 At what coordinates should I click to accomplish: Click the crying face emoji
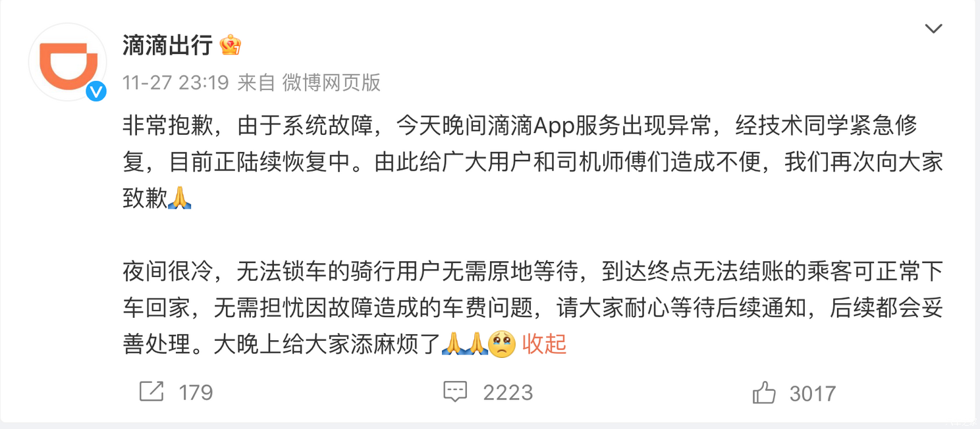click(502, 343)
